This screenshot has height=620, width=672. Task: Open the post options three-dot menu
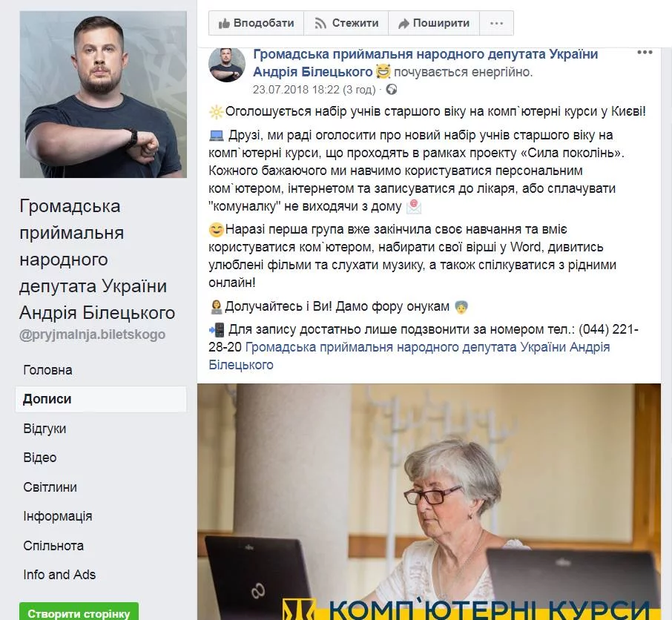pyautogui.click(x=645, y=52)
